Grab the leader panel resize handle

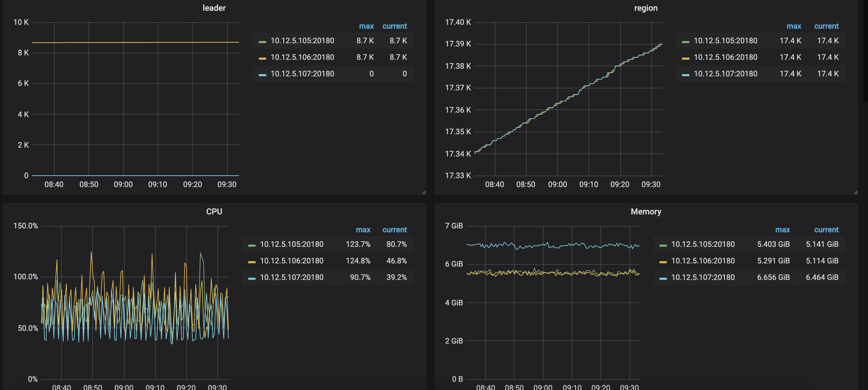[x=424, y=192]
